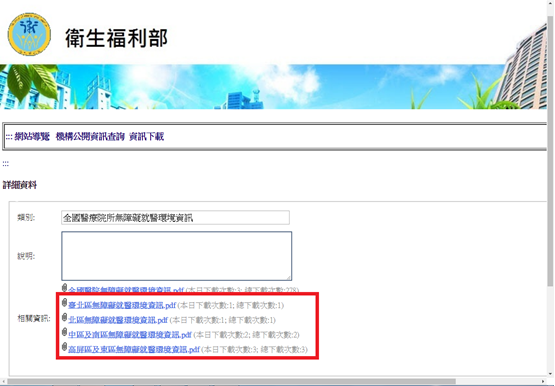Download 高屏區及東區無障礙就醫環境資訊.pdf
The width and height of the screenshot is (555, 386).
pyautogui.click(x=134, y=350)
